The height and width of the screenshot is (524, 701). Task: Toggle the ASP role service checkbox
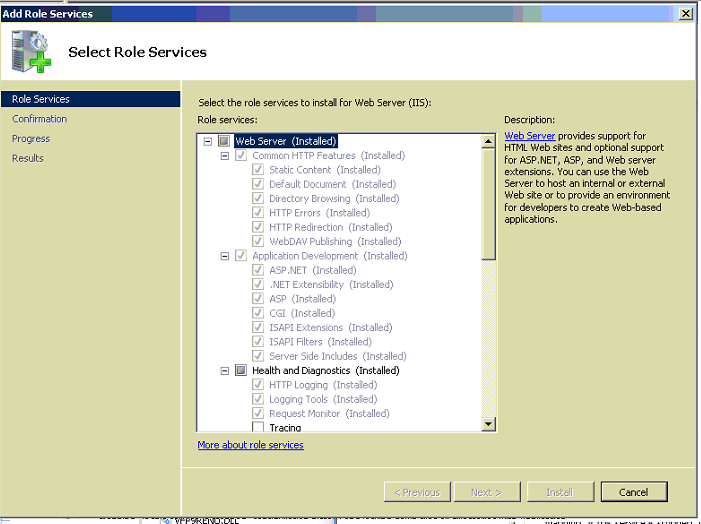(x=258, y=299)
